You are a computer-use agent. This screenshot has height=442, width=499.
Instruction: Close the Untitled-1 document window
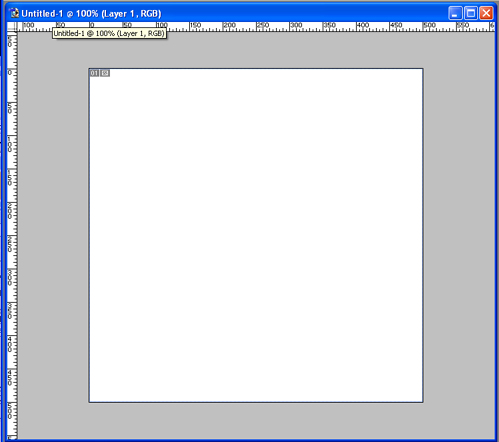click(486, 13)
